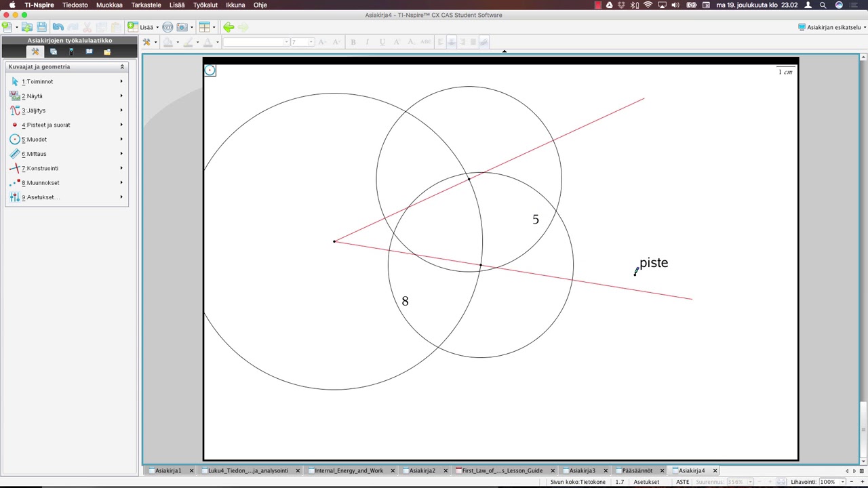Collapse the Kuvaajat ja geometria panel
Screen dimensions: 868x488
click(x=122, y=66)
